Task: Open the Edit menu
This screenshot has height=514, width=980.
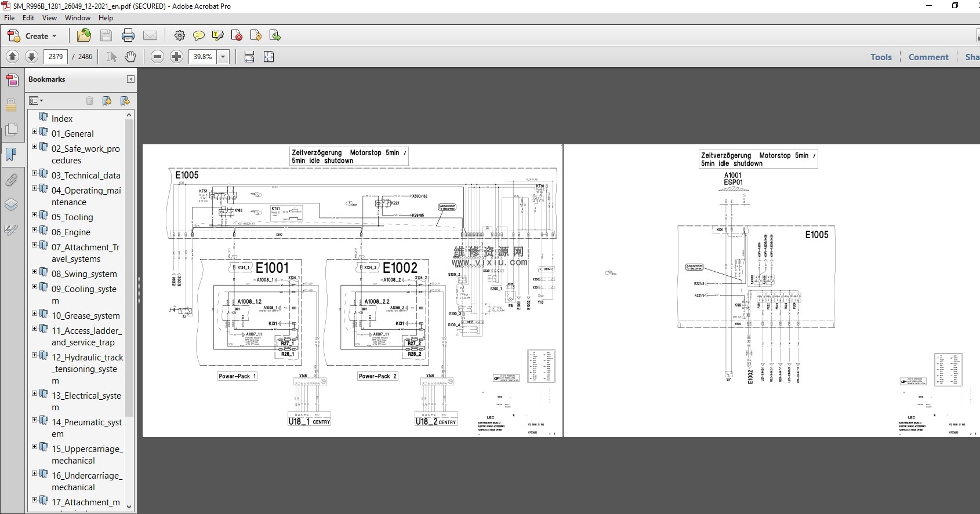Action: coord(28,18)
